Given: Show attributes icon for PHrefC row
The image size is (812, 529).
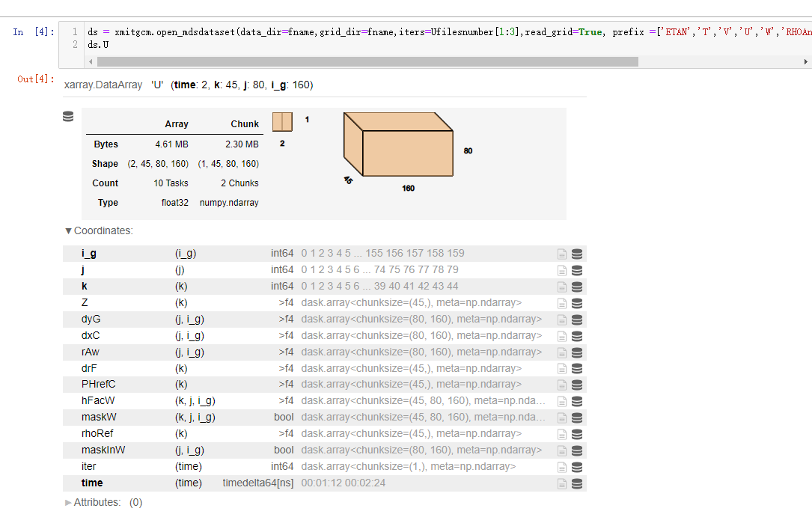Looking at the screenshot, I should point(562,385).
